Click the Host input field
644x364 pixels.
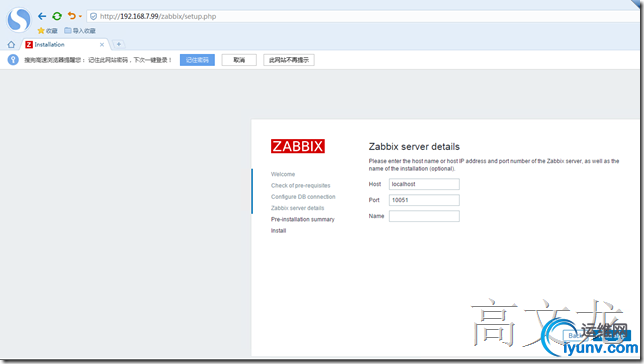424,184
